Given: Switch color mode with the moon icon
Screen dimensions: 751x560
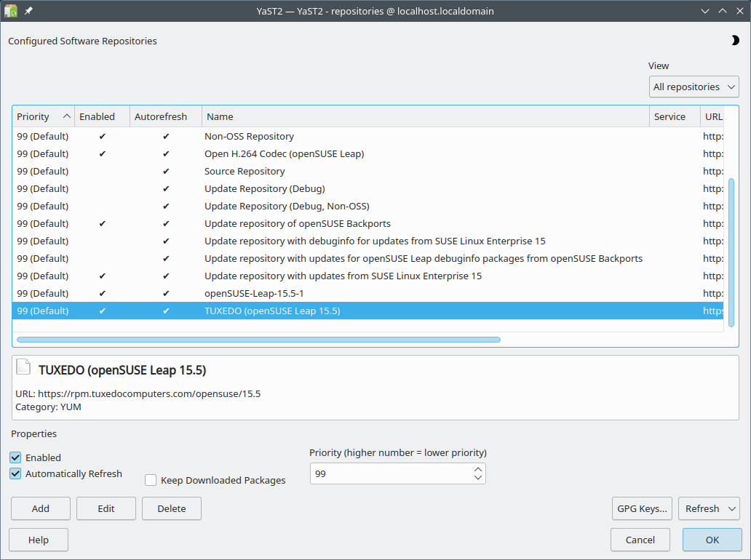Looking at the screenshot, I should (735, 41).
